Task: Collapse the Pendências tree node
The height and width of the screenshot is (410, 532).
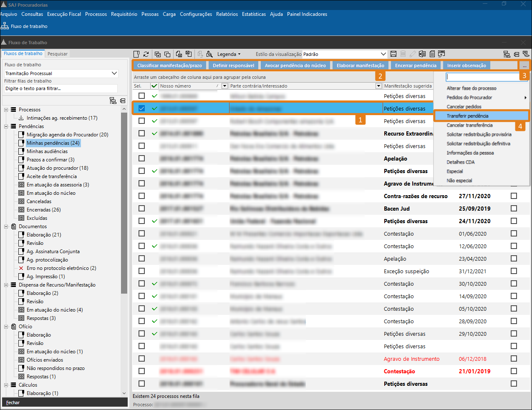Action: [6, 126]
